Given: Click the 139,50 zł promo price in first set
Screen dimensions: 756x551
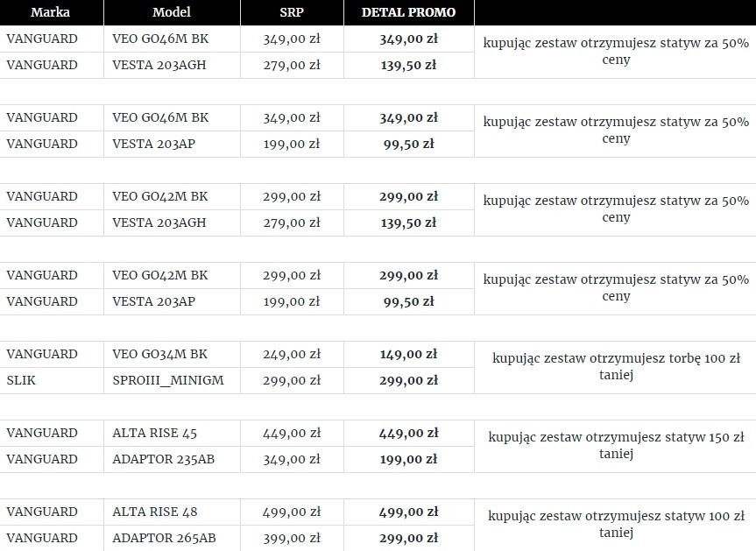Looking at the screenshot, I should [409, 65].
